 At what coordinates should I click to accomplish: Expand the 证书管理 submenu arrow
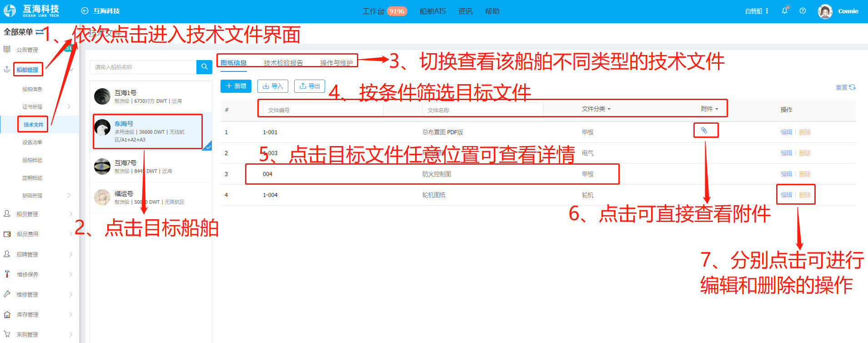click(x=69, y=106)
